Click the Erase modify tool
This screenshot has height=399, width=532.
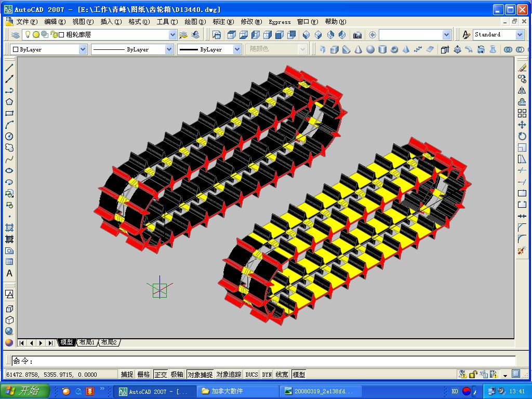click(522, 68)
